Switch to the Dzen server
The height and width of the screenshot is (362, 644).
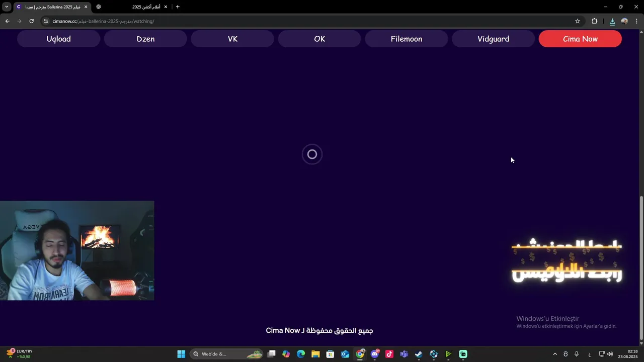145,39
